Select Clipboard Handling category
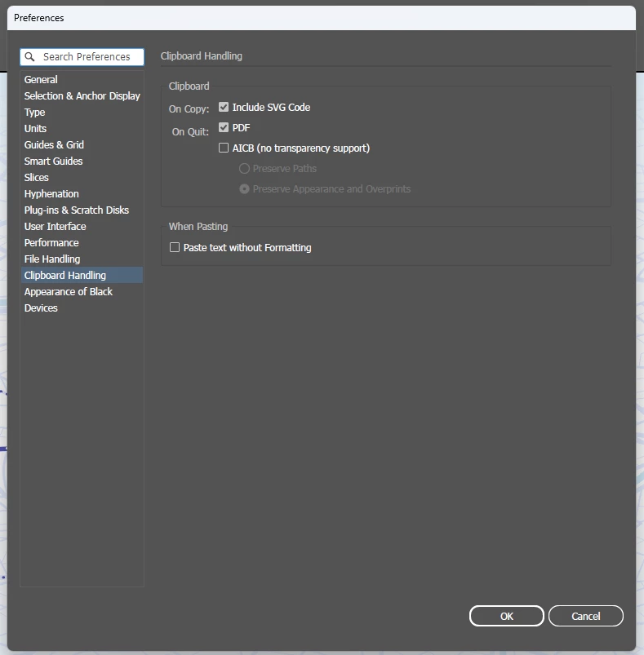 coord(82,275)
